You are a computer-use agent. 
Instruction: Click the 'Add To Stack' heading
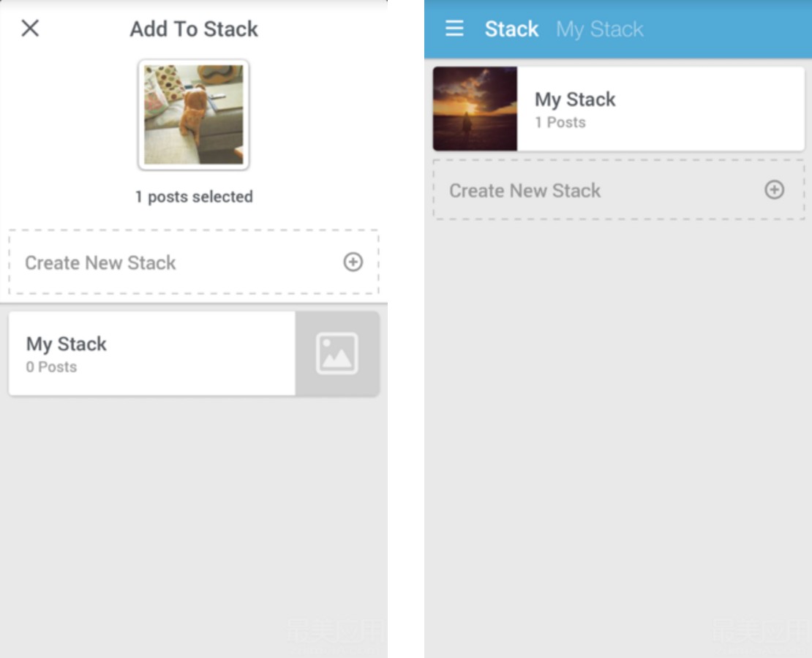pos(194,29)
